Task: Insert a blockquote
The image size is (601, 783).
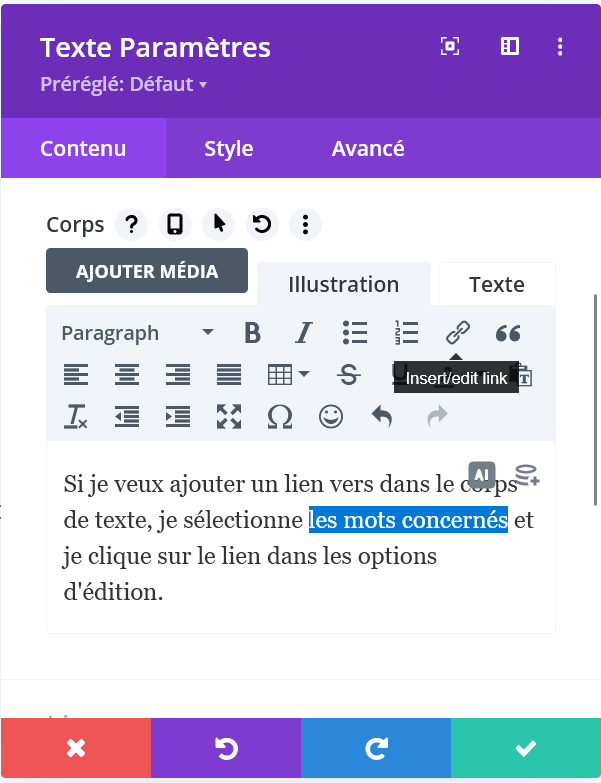Action: coord(508,333)
